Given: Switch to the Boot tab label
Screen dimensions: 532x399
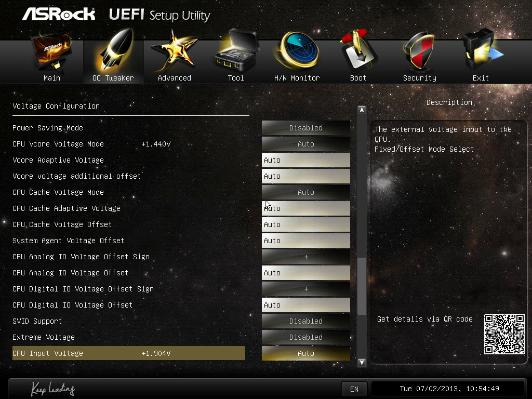Looking at the screenshot, I should [358, 78].
